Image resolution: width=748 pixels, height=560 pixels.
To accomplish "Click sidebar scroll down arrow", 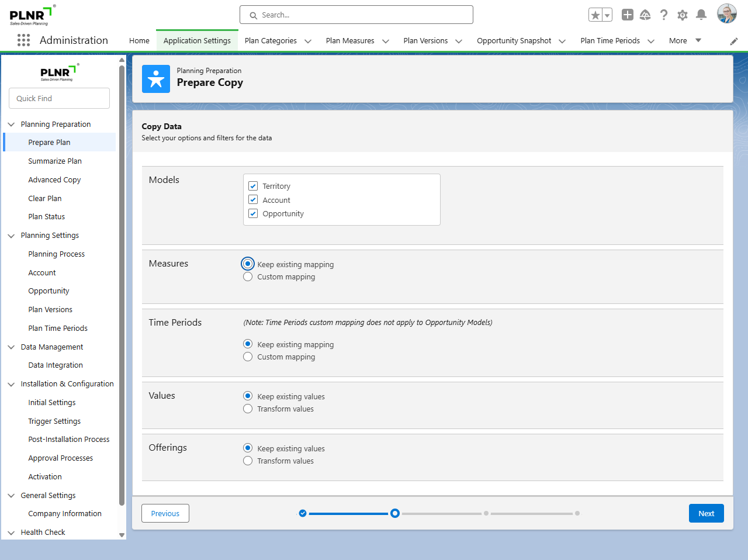I will coord(122,535).
